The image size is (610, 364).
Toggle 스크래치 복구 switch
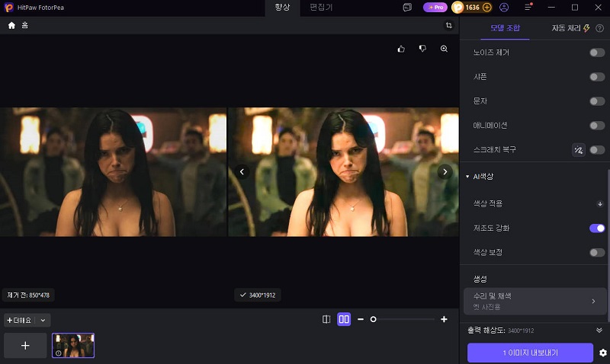[597, 150]
